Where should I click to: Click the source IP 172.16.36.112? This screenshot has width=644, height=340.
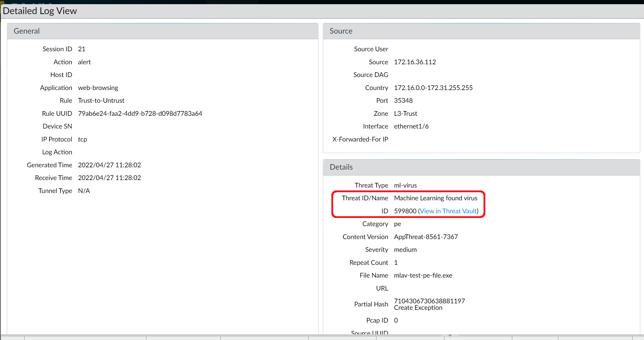click(415, 62)
